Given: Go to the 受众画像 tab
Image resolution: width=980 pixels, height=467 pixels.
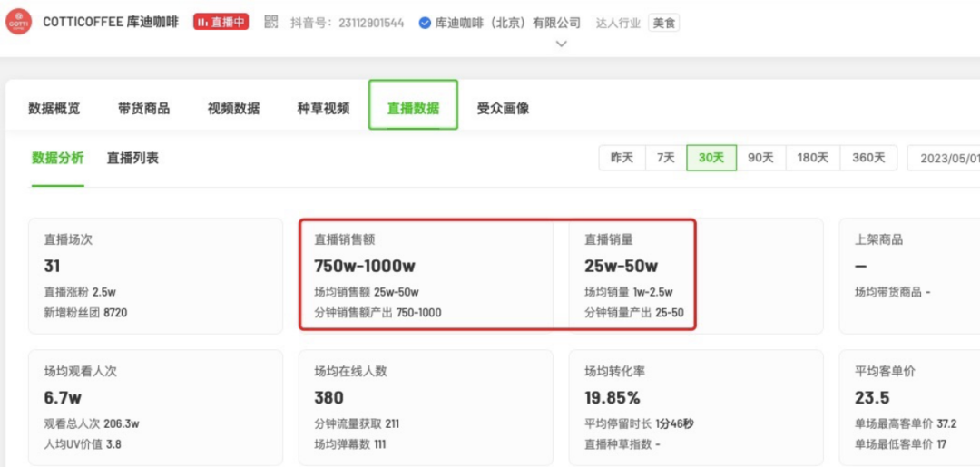Looking at the screenshot, I should (503, 108).
